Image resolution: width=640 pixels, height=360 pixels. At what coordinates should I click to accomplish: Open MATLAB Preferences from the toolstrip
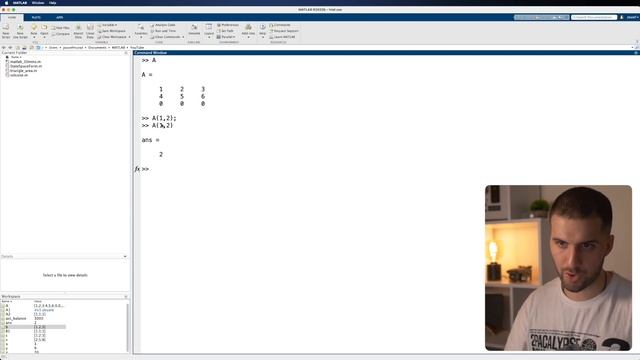click(227, 25)
